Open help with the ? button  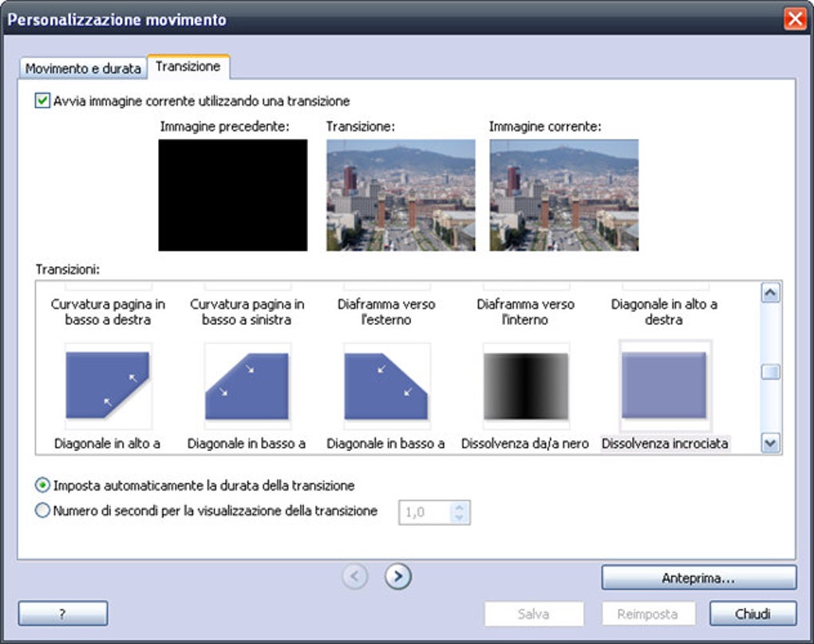click(x=63, y=614)
